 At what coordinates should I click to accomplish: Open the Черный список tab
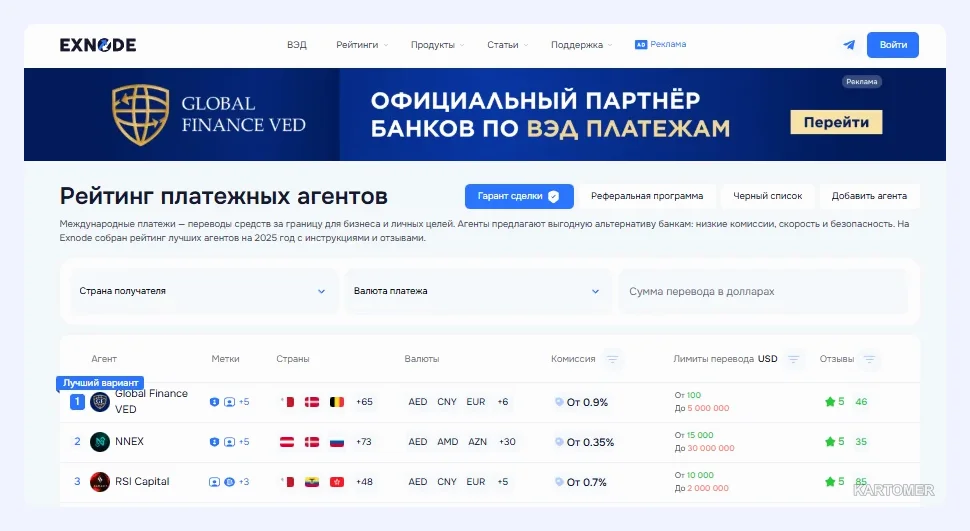(768, 196)
